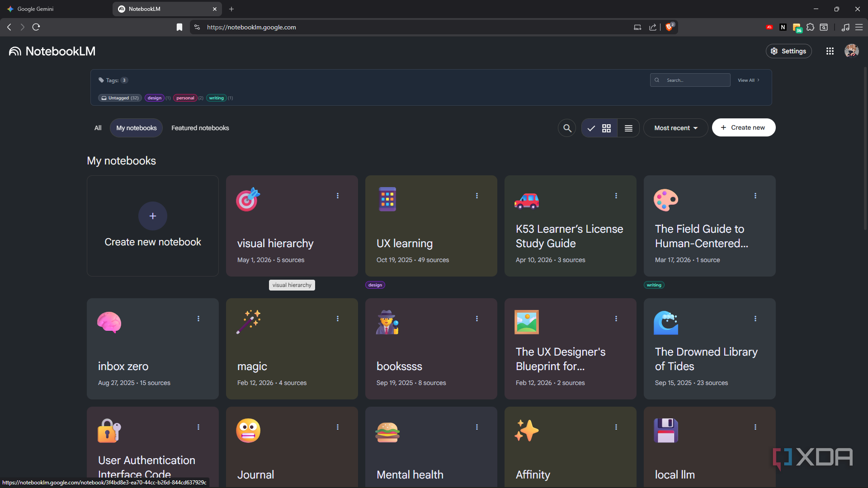
Task: Switch to grid view layout
Action: pos(599,128)
